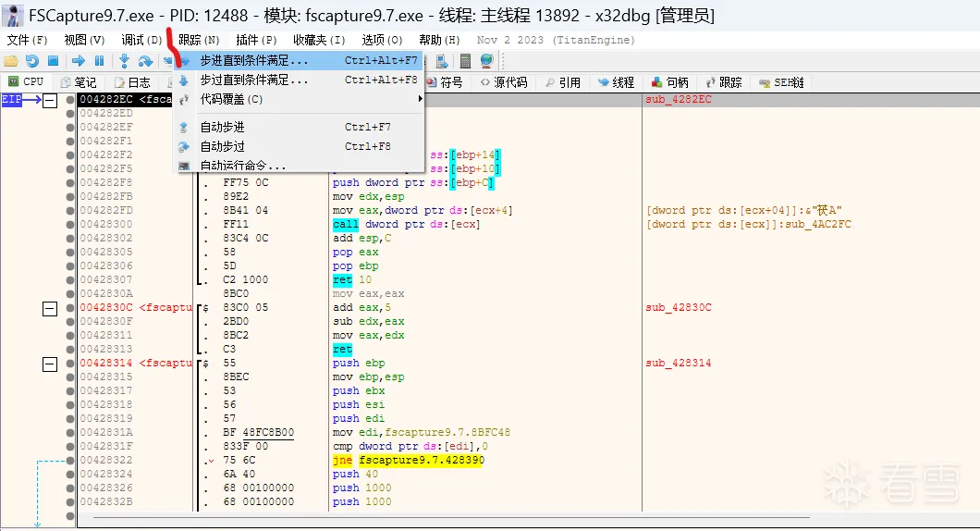Click the step into toolbar icon

coord(124,61)
